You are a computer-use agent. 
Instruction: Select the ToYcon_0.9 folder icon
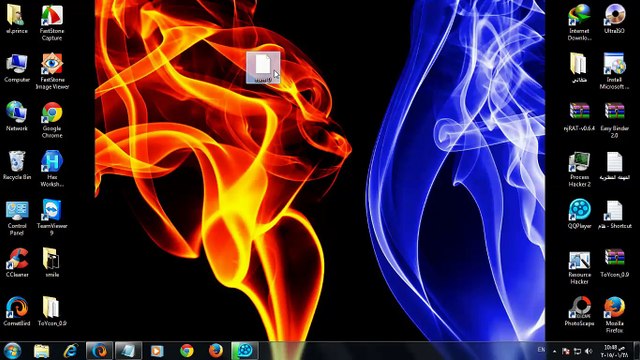tap(52, 311)
